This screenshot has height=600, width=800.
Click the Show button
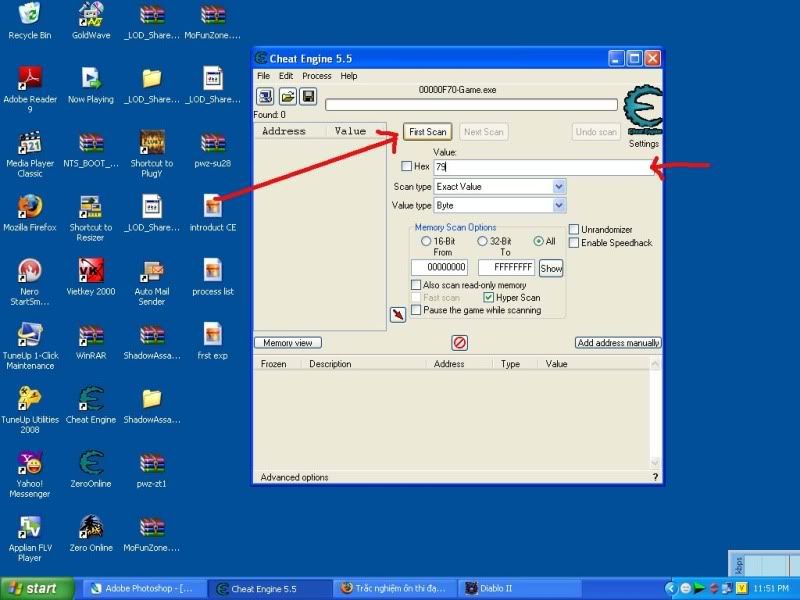point(551,268)
